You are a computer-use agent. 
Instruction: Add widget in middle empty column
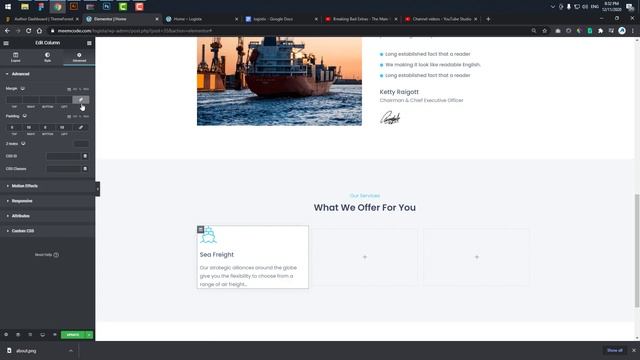pyautogui.click(x=365, y=257)
